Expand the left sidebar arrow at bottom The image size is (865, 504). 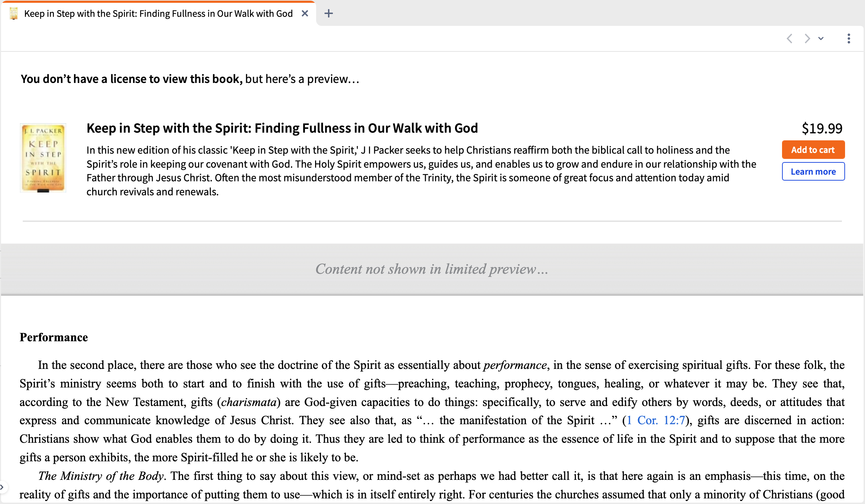click(2, 487)
